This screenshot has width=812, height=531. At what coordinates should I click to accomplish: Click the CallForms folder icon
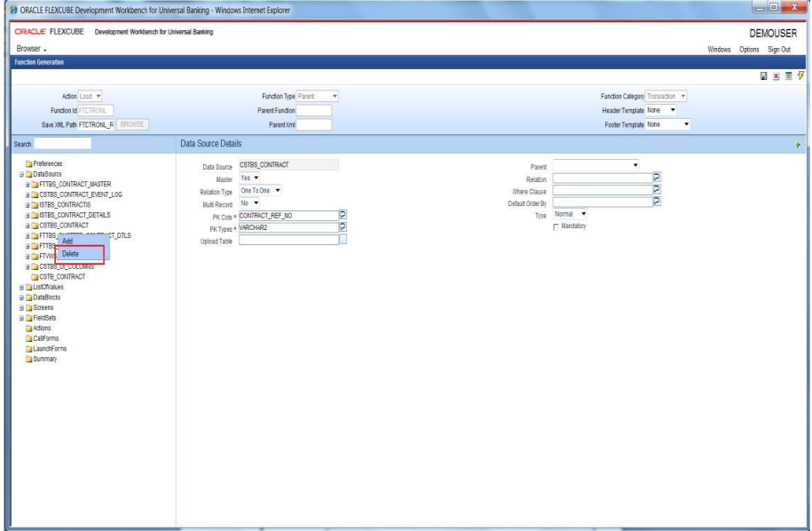point(29,339)
